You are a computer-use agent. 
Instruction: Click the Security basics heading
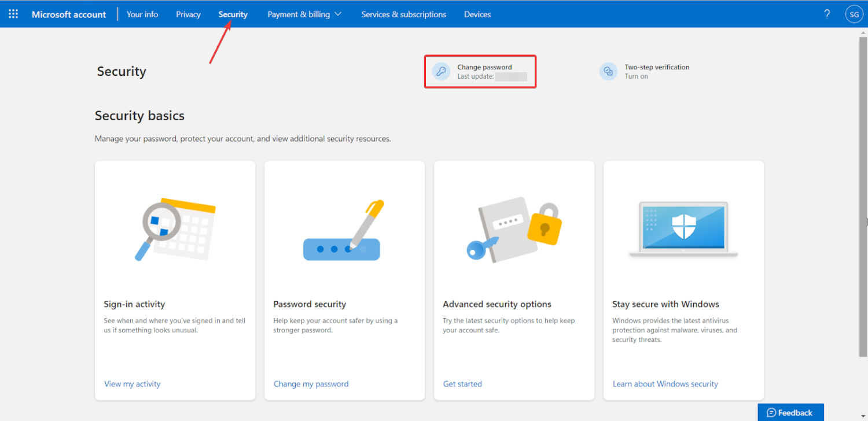click(x=139, y=116)
